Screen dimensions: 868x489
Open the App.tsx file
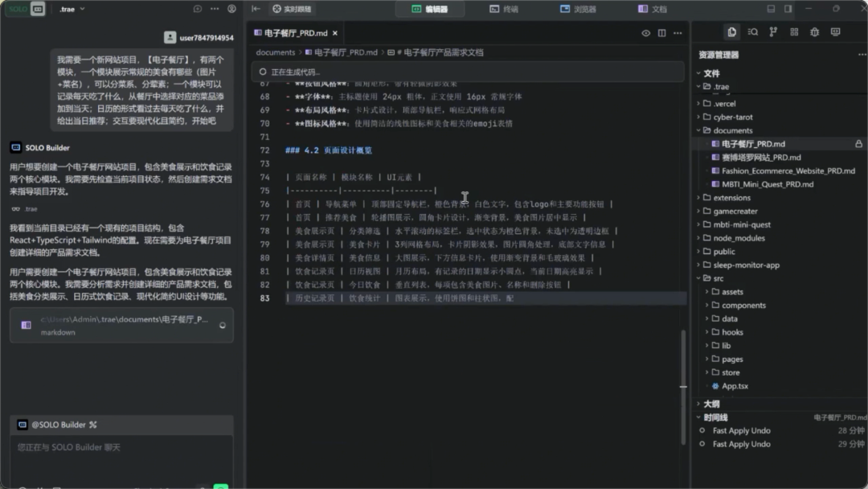tap(735, 386)
